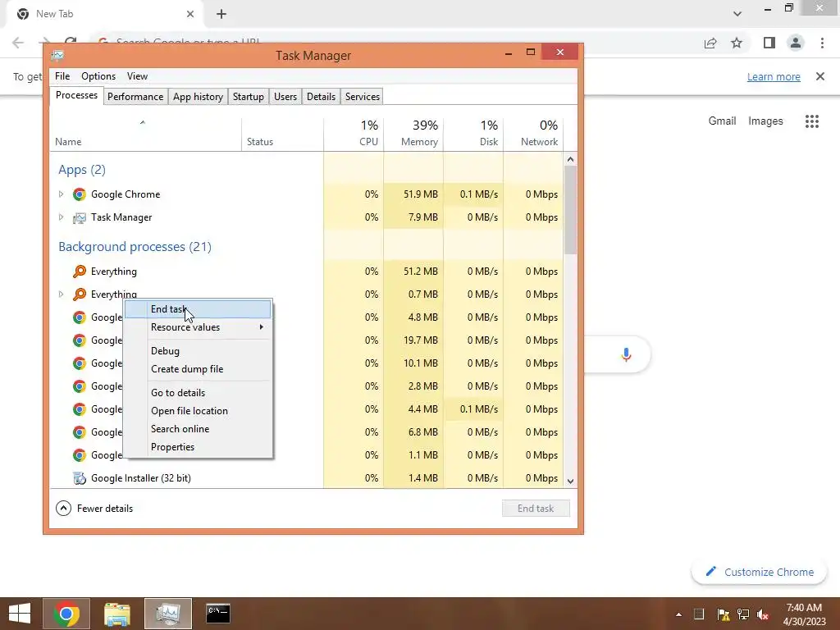The height and width of the screenshot is (630, 840).
Task: Bookmark this tab with the star icon
Action: pyautogui.click(x=737, y=43)
